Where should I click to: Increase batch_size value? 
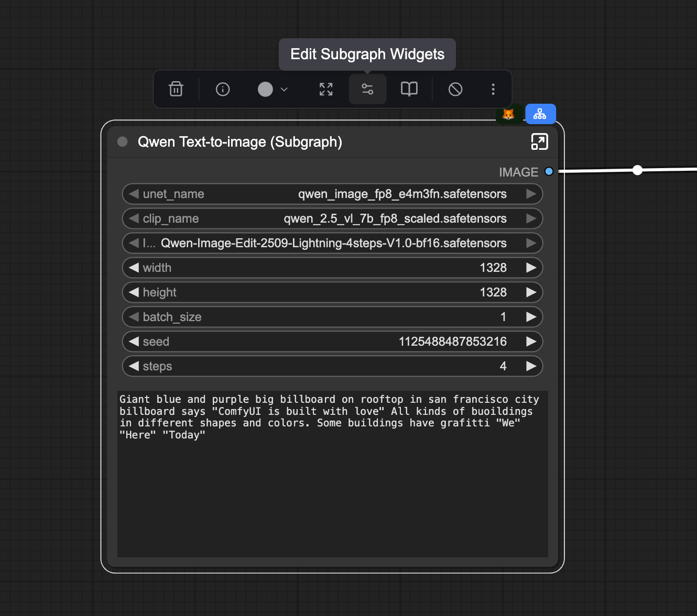(531, 317)
